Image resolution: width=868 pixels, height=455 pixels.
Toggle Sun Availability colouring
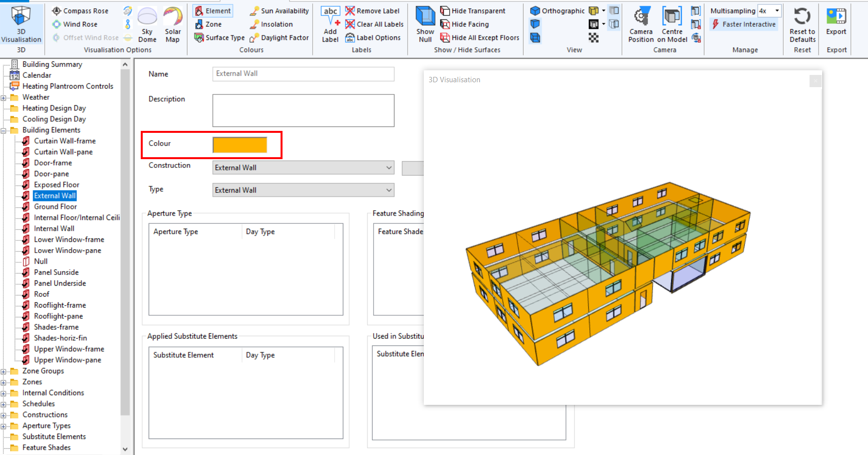point(279,11)
